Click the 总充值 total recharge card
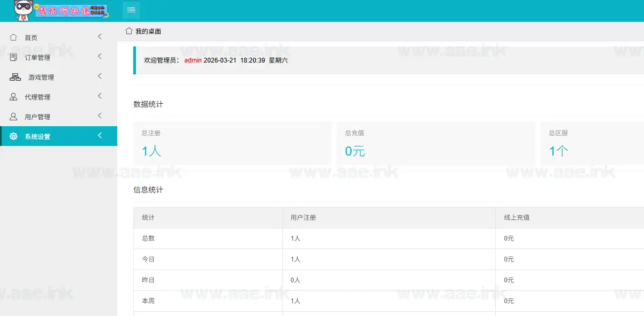This screenshot has height=316, width=644. tap(435, 143)
